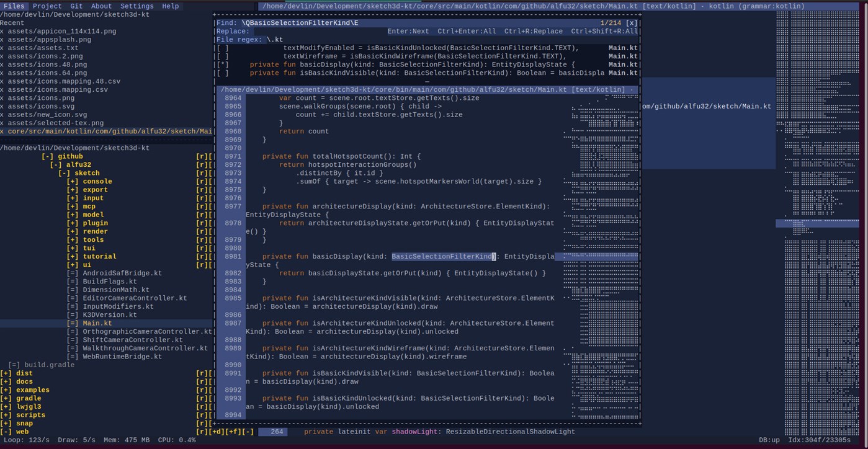Click the [r] button on the console row

(x=202, y=182)
